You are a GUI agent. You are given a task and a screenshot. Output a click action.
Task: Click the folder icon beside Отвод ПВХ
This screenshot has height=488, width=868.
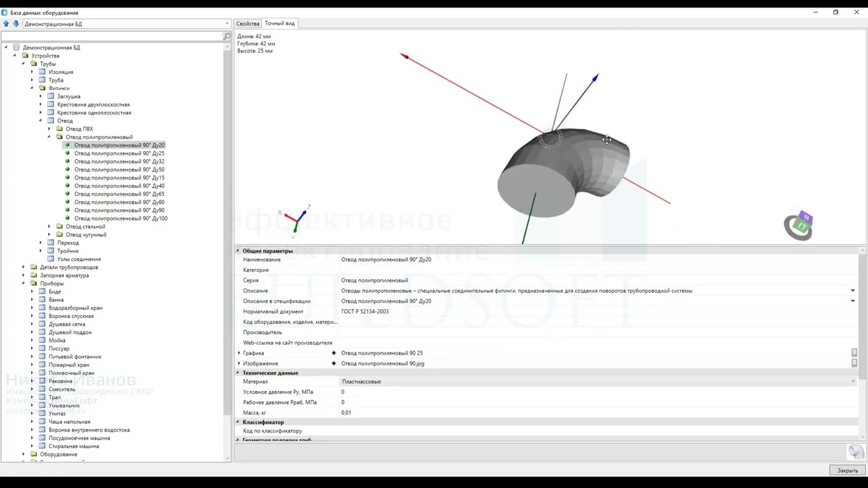tap(60, 129)
